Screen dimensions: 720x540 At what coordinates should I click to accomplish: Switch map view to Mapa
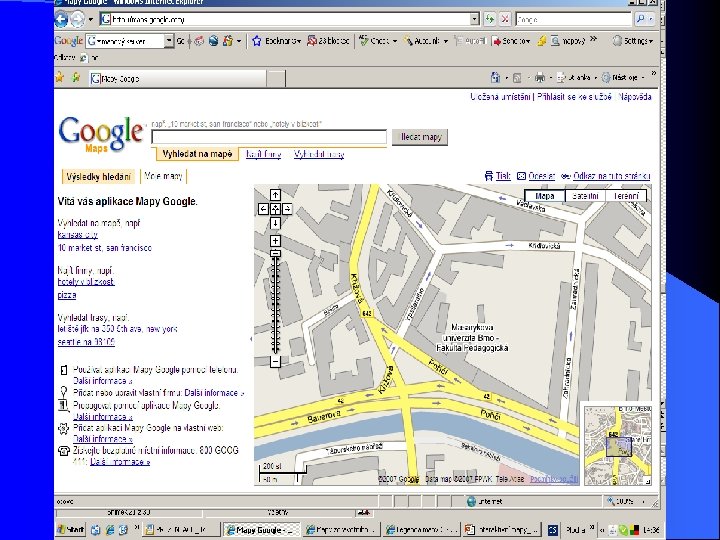545,196
